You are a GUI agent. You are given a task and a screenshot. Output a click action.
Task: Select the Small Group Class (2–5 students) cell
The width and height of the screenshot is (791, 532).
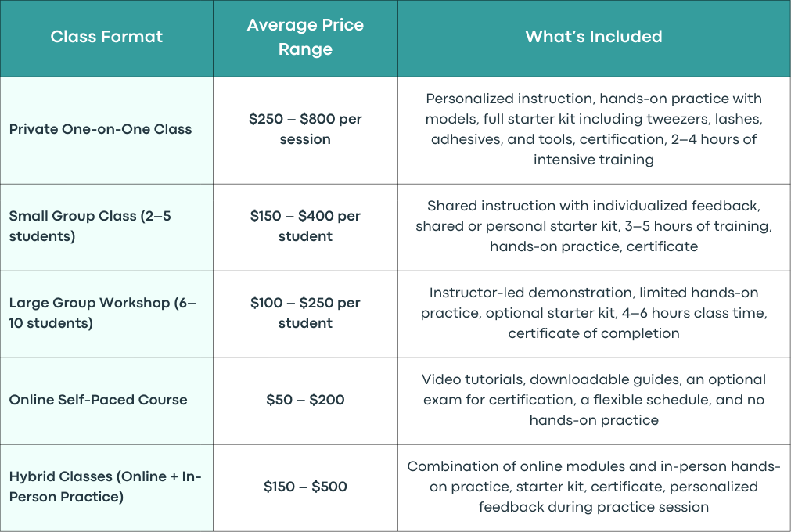tap(106, 228)
